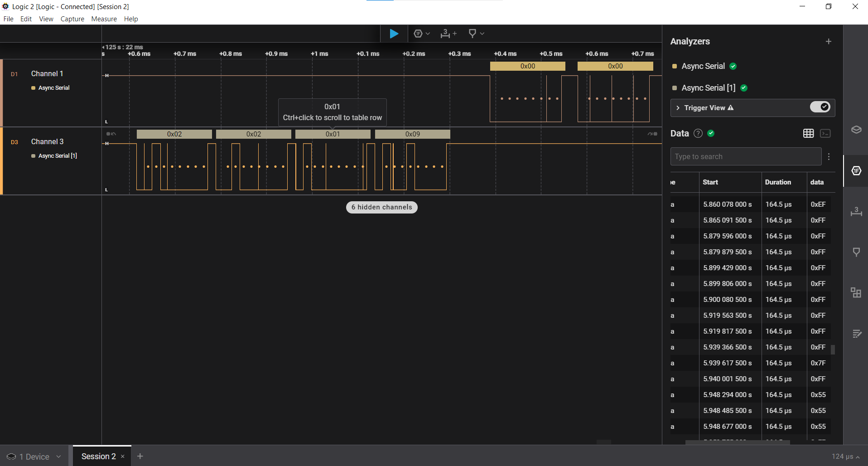Image resolution: width=868 pixels, height=466 pixels.
Task: Add a timing measurement from the toolbar
Action: click(x=448, y=34)
